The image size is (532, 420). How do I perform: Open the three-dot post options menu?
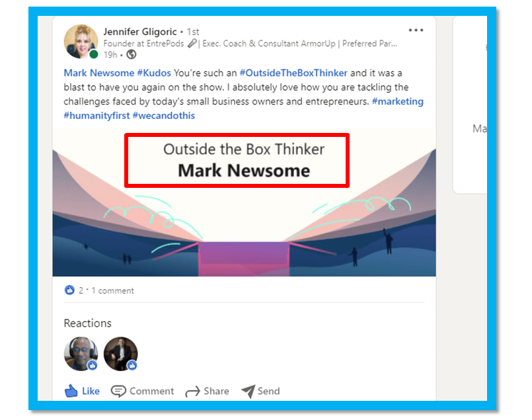click(x=416, y=30)
